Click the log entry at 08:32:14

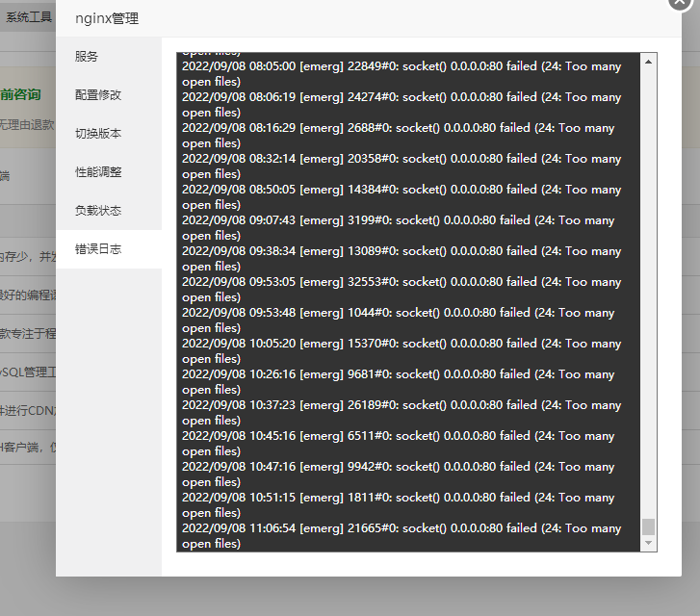pyautogui.click(x=402, y=167)
